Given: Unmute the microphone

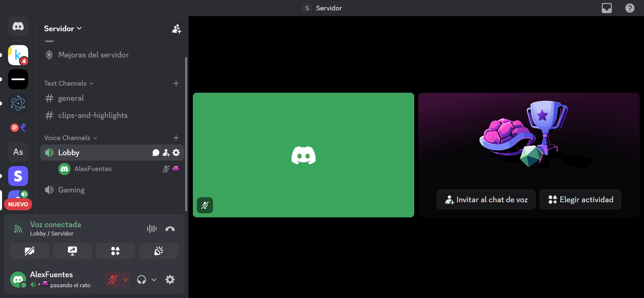Looking at the screenshot, I should (x=112, y=280).
